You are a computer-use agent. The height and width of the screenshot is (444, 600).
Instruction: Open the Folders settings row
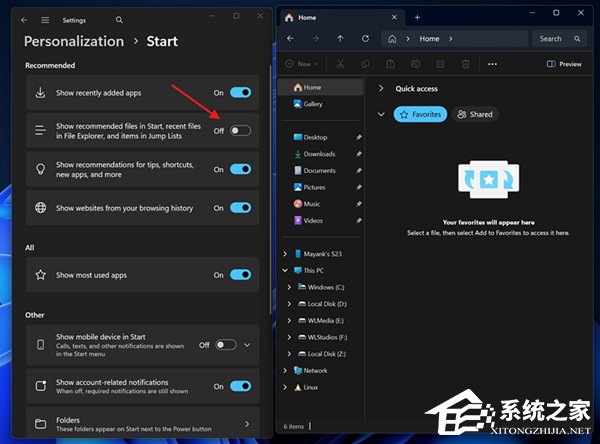coord(142,423)
